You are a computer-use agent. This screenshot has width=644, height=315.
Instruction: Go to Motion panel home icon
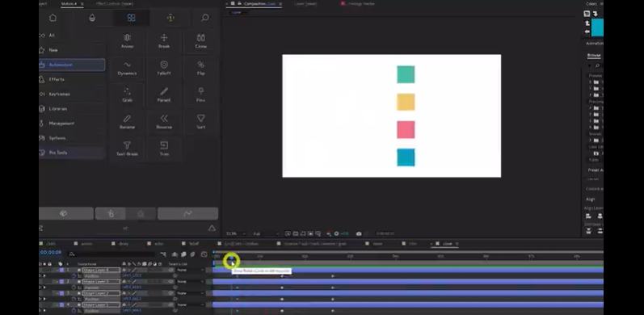click(53, 18)
